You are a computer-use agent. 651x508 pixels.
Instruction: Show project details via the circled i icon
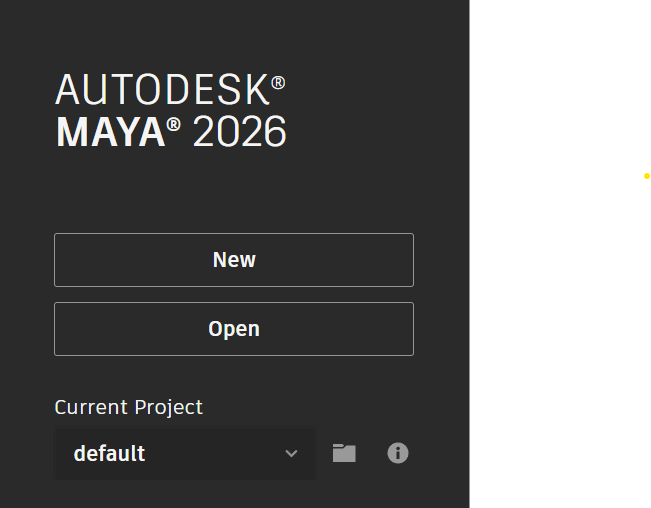pyautogui.click(x=398, y=453)
